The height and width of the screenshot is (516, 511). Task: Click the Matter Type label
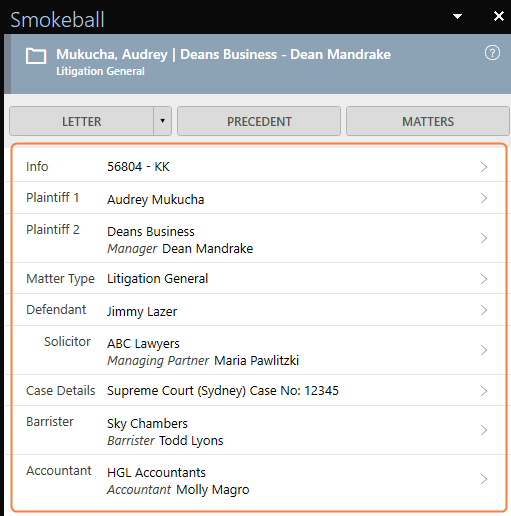(x=60, y=279)
